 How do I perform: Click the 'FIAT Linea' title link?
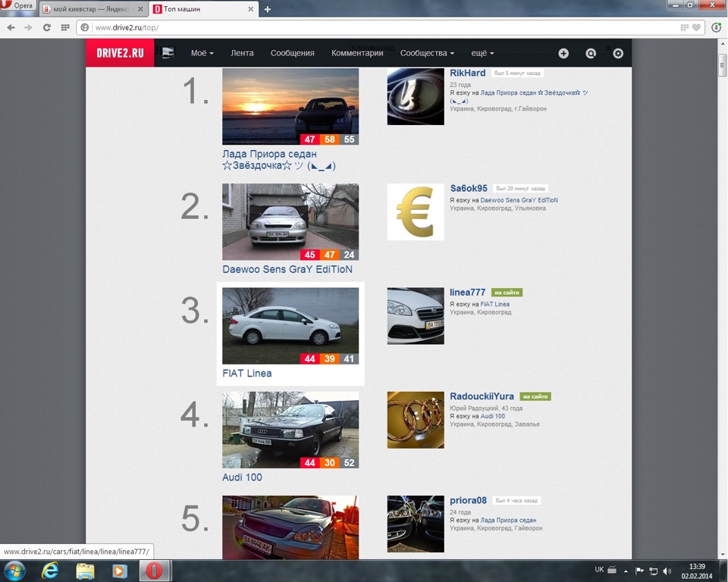point(246,373)
